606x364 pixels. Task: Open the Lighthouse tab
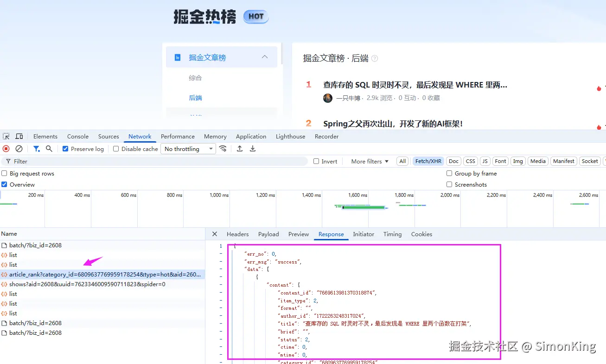point(291,137)
